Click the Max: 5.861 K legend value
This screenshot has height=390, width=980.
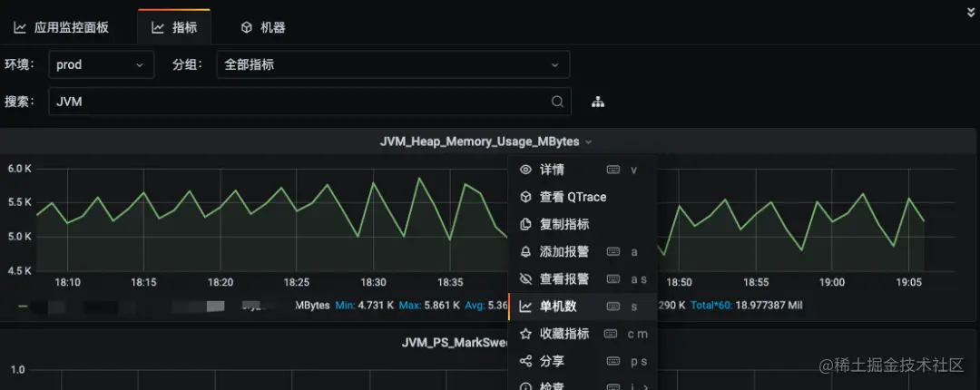pyautogui.click(x=428, y=306)
